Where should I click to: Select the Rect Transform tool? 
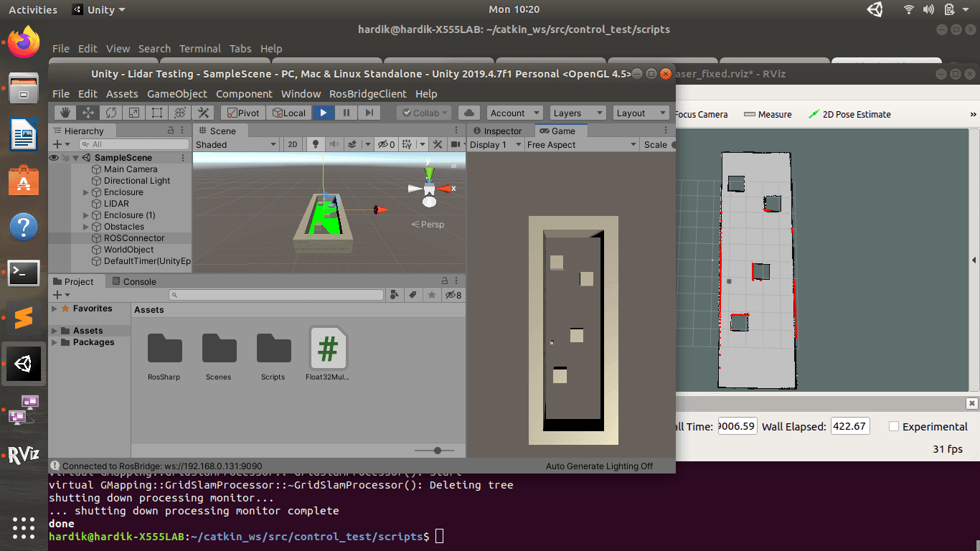pos(157,113)
